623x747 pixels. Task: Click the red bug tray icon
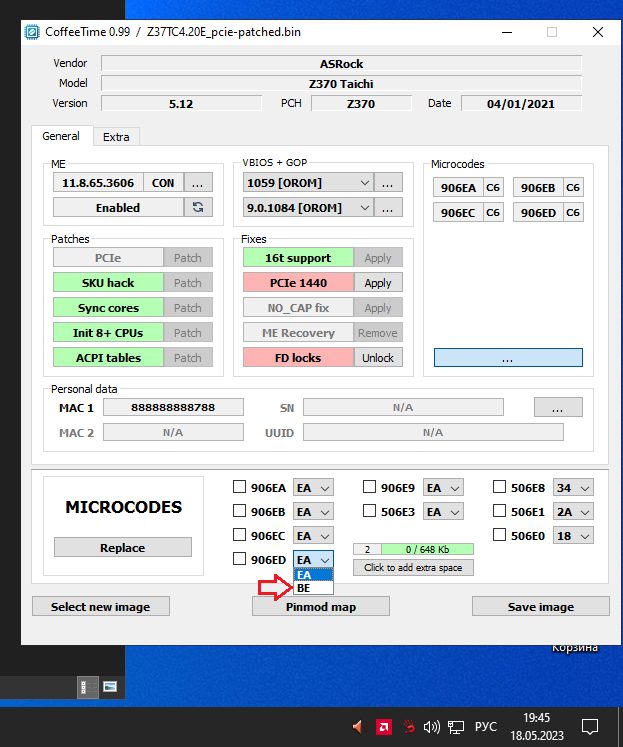(408, 727)
